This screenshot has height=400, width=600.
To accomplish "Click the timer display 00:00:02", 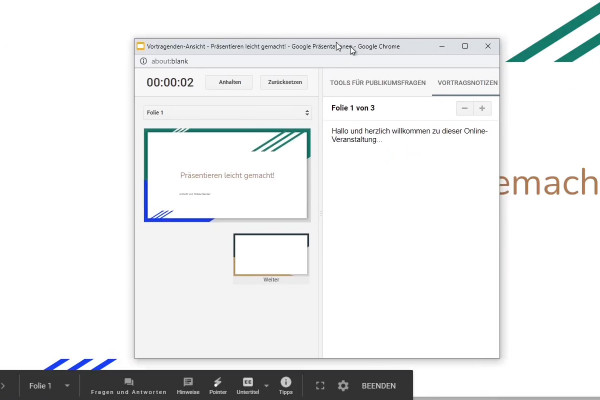I will (x=170, y=82).
